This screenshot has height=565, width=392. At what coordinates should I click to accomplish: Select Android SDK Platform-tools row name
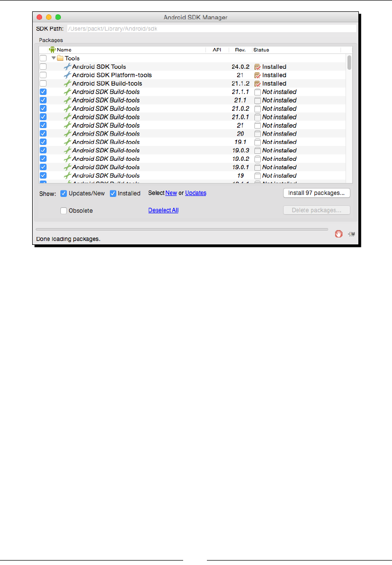(112, 75)
